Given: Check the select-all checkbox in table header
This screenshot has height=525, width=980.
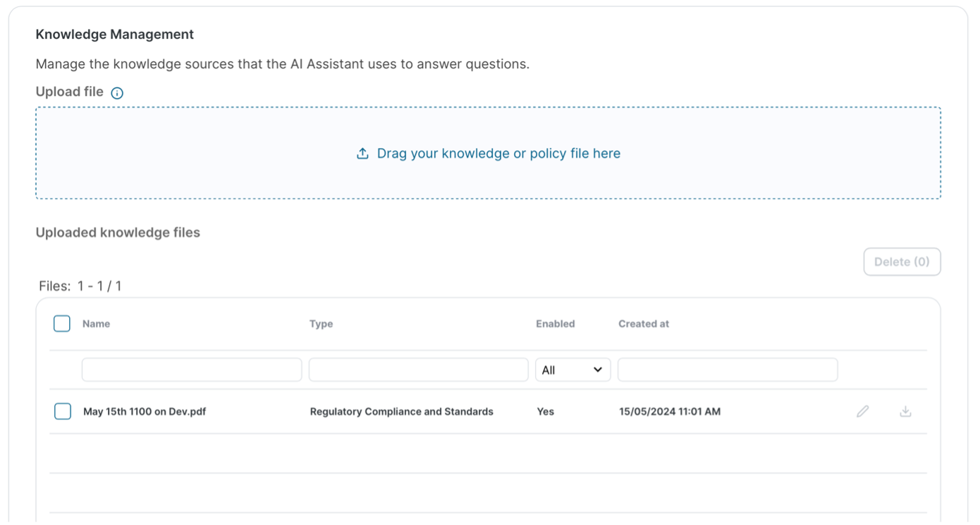Looking at the screenshot, I should (62, 323).
